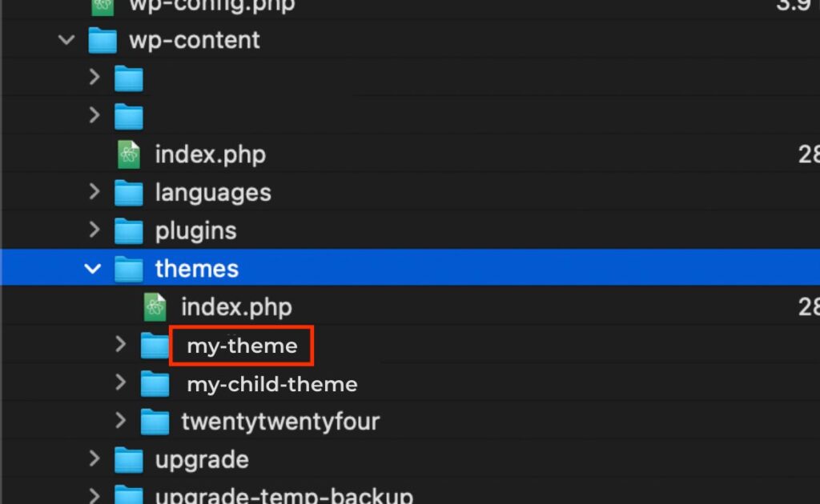820x504 pixels.
Task: Collapse the themes folder chevron
Action: click(94, 269)
